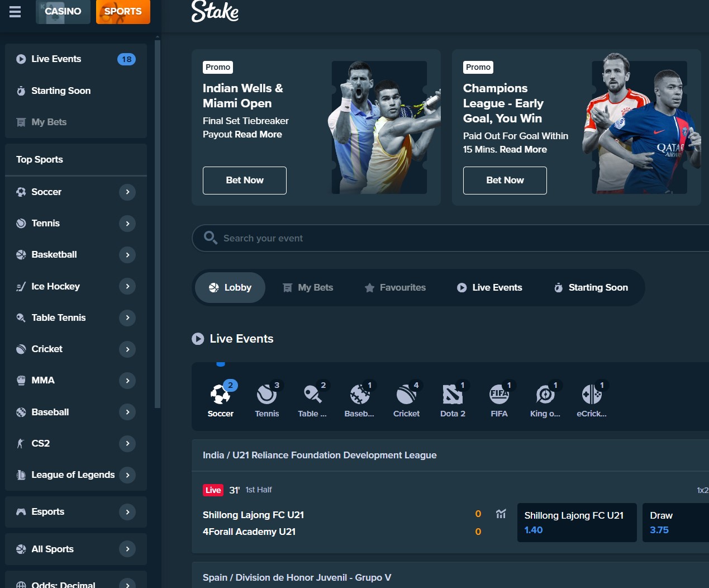Click the Table Tennis paddle icon in sidebar

[x=21, y=317]
